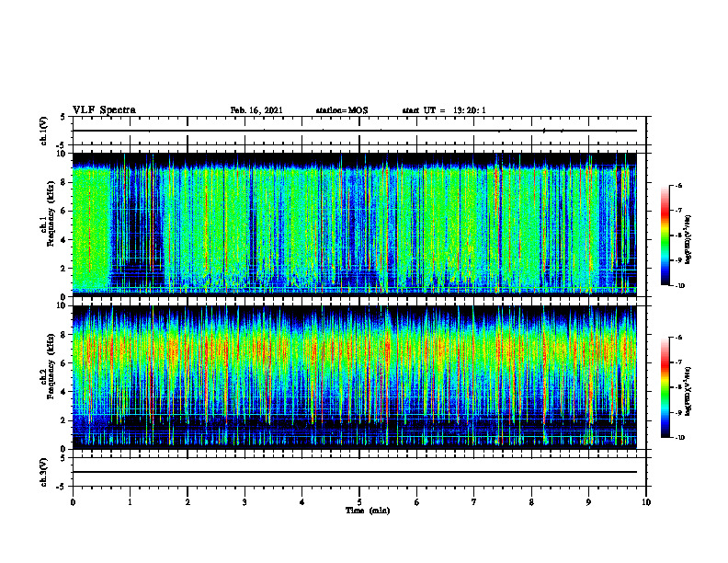
Task: Click the ch.2 color bar log(PSD) label
Action: click(688, 391)
